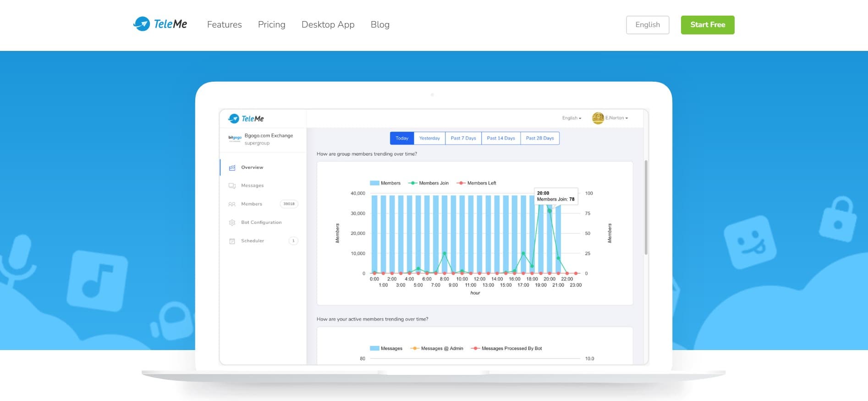Open the Pricing link in navigation
Viewport: 868px width, 401px height.
click(271, 25)
